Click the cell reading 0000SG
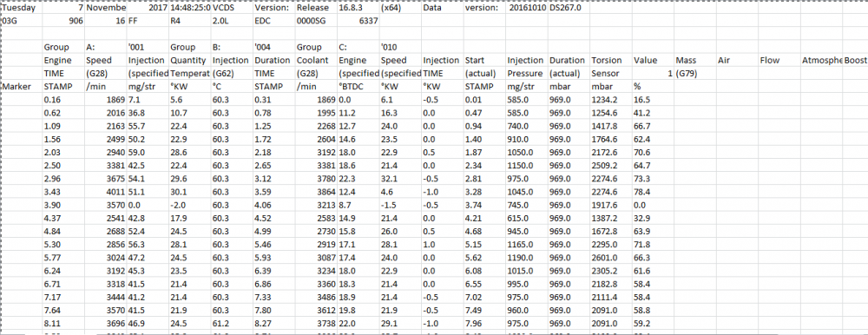The height and width of the screenshot is (335, 868). pos(316,22)
